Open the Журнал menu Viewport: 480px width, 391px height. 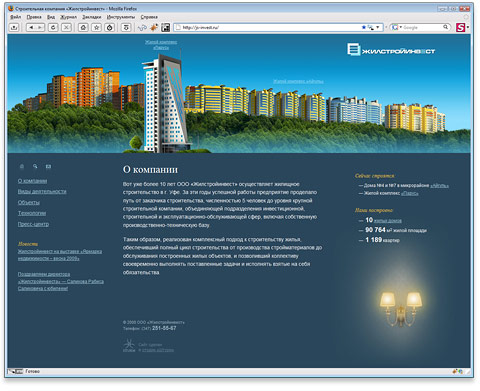click(68, 17)
